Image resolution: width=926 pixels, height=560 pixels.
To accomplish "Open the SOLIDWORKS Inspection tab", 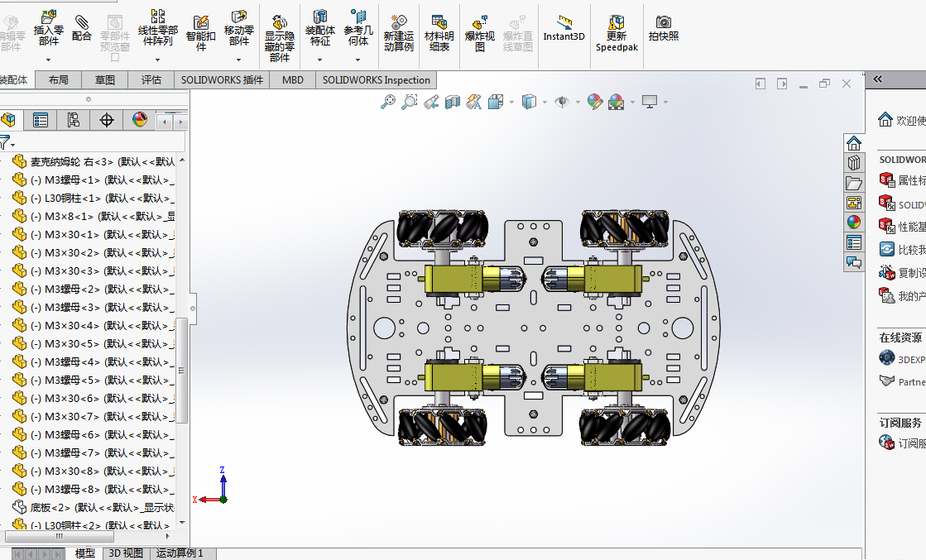I will point(377,80).
